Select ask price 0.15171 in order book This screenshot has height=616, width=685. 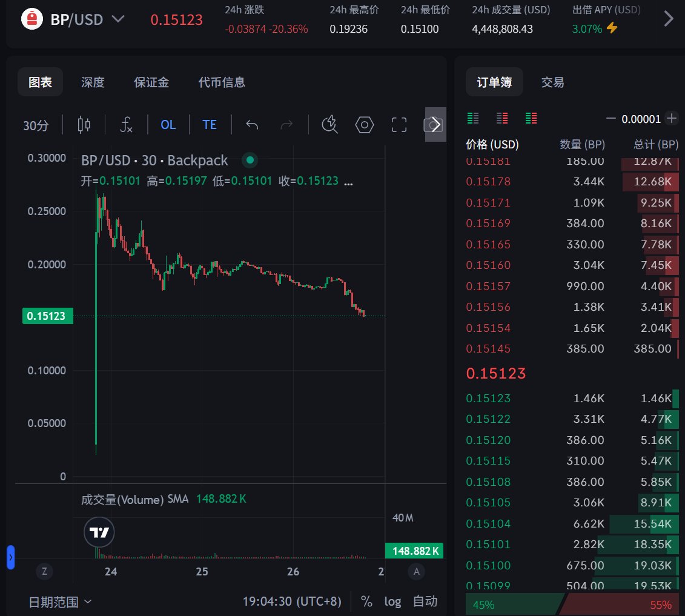488,202
